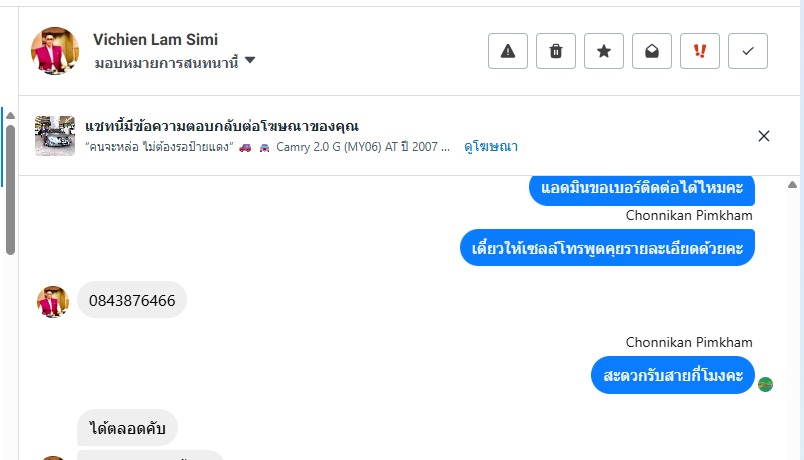The width and height of the screenshot is (804, 460).
Task: Delete conversation with trash icon
Action: point(555,51)
